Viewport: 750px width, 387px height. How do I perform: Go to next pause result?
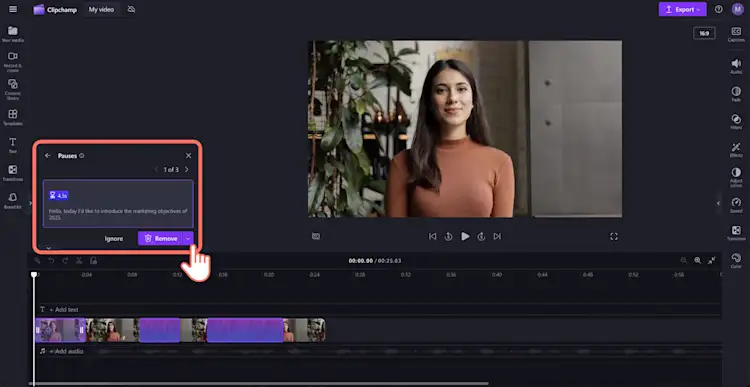point(187,169)
